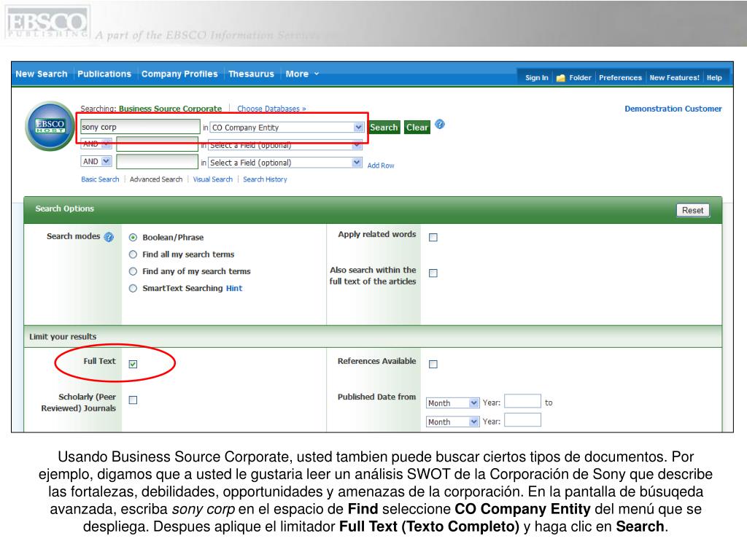This screenshot has width=747, height=560.
Task: Click the SmartText Hint link
Action: [x=234, y=288]
